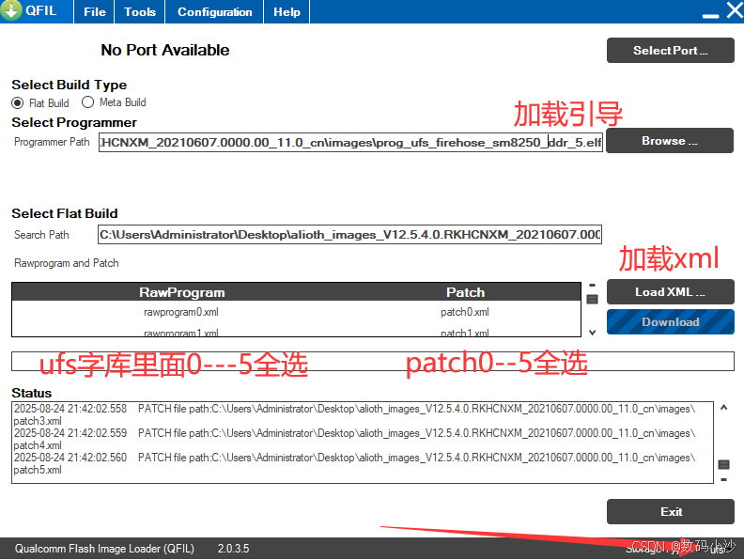Click the Select Port button
744x560 pixels.
click(x=670, y=51)
